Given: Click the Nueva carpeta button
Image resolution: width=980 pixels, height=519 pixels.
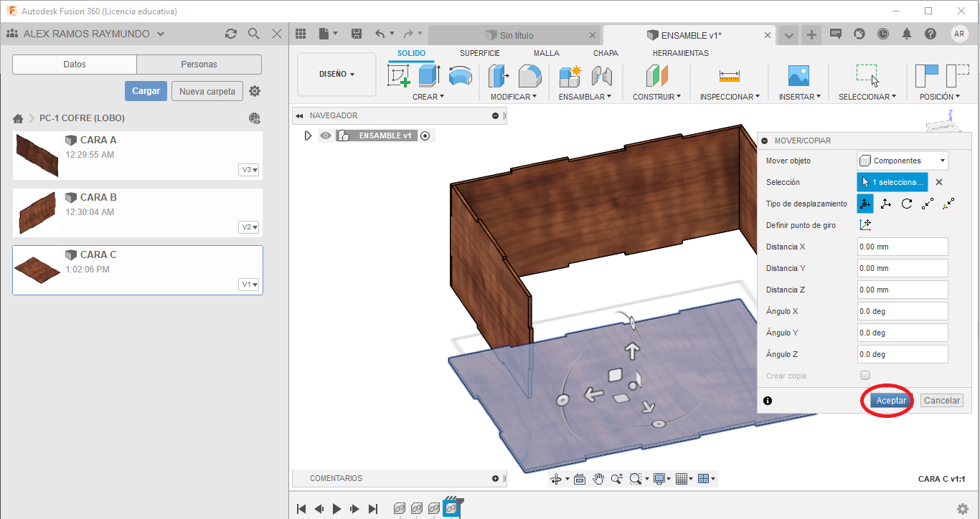Looking at the screenshot, I should click(x=207, y=91).
